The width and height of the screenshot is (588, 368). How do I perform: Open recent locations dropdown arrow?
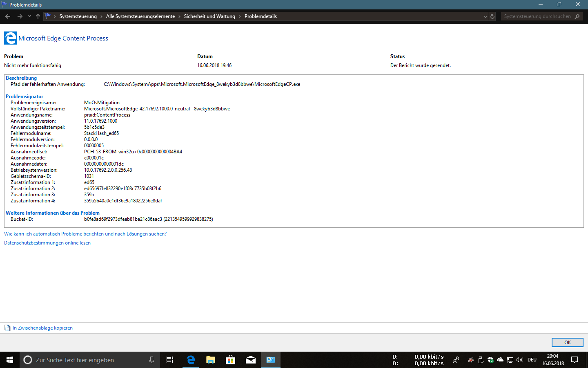pos(29,16)
